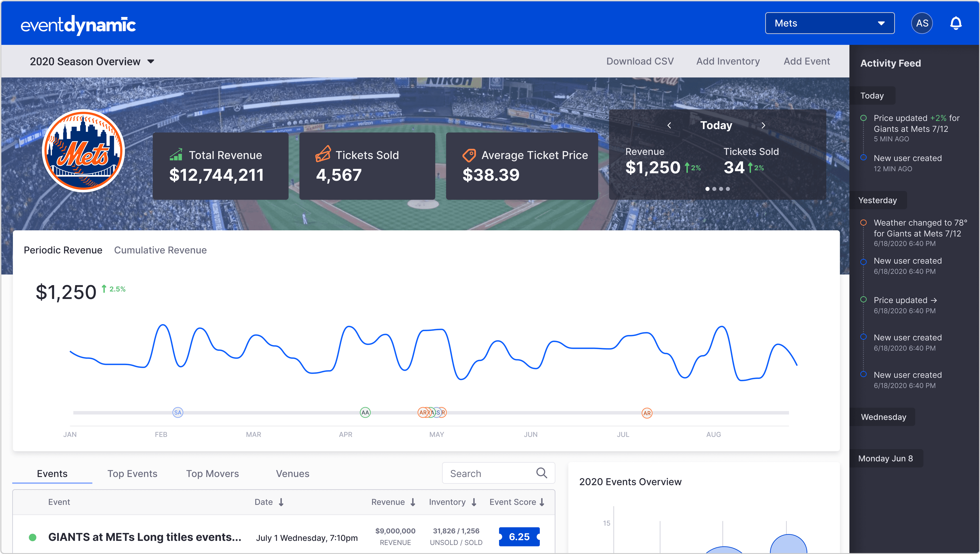Open the Top Movers tab
980x554 pixels.
coord(212,474)
